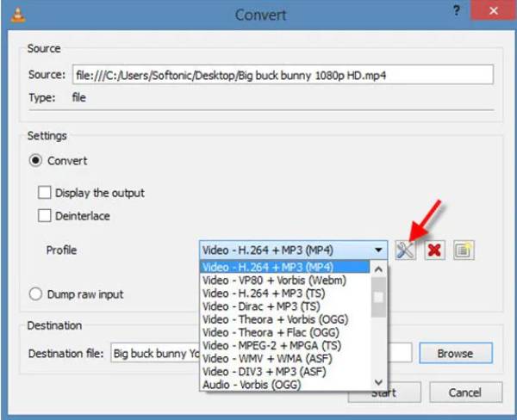
Task: Pick Video - WMV + WMA (ASF)
Action: 284,358
